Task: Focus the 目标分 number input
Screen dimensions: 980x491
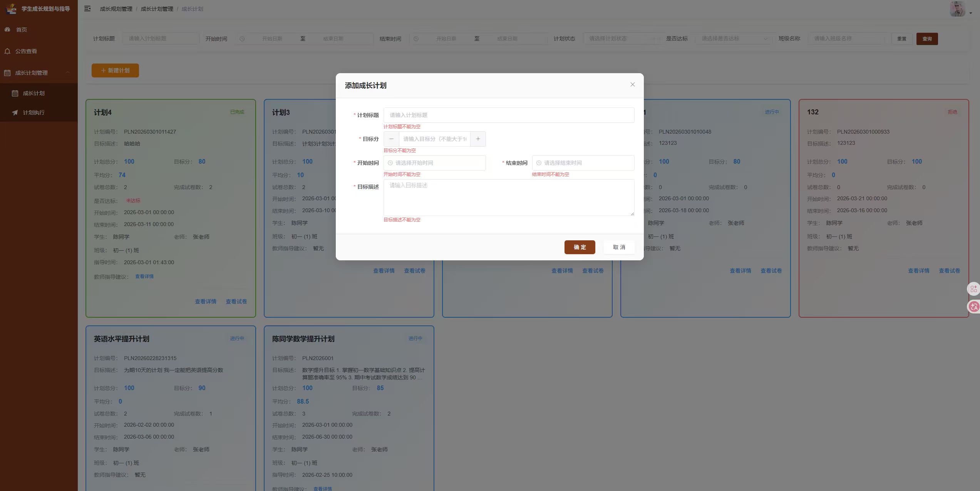Action: pos(435,139)
